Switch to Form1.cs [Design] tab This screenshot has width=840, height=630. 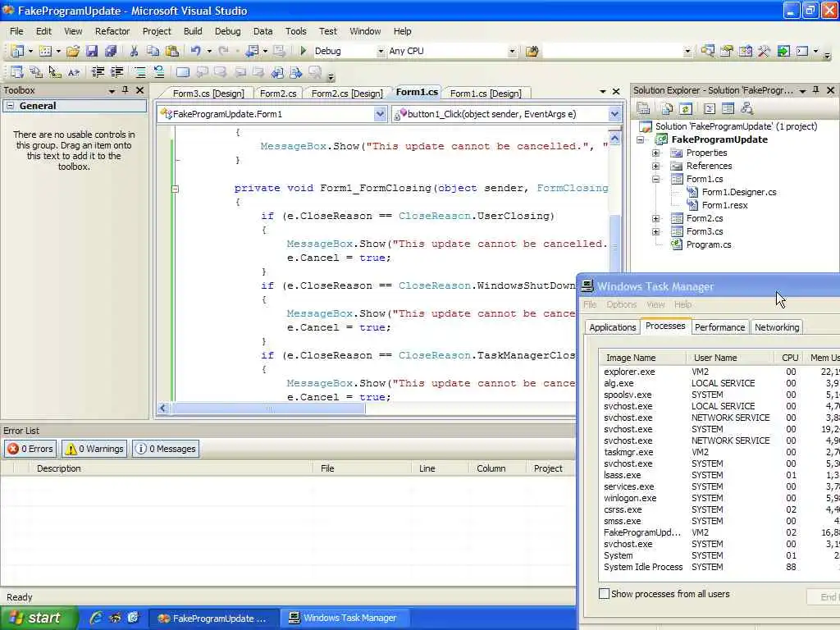(486, 94)
